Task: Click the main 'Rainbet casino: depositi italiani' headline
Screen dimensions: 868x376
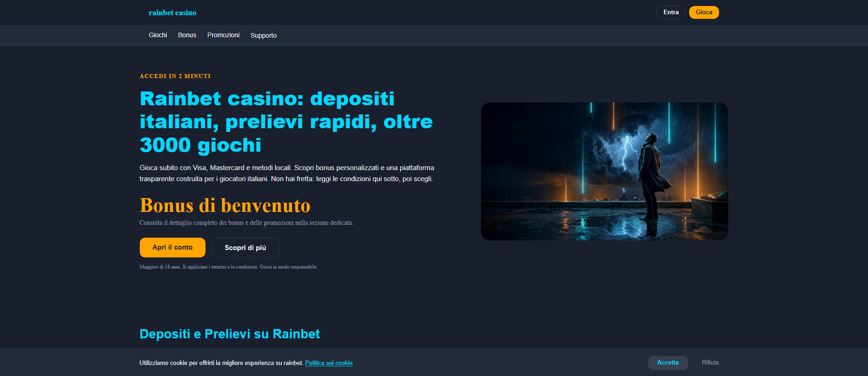Action: (x=286, y=122)
